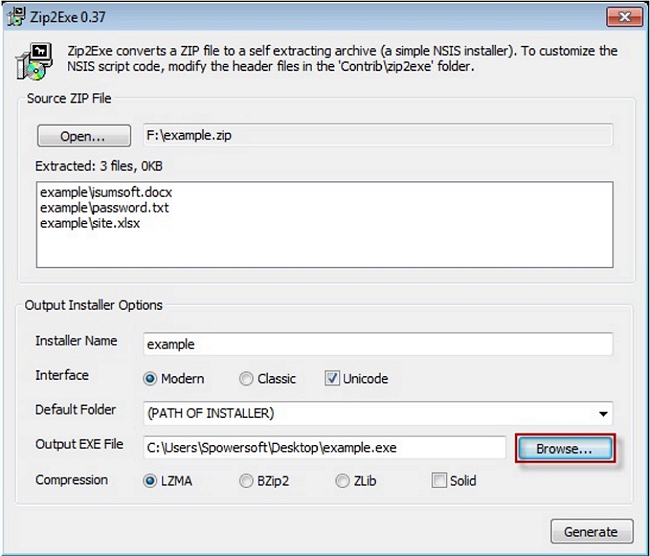Select BZip2 compression
The width and height of the screenshot is (650, 556).
[x=264, y=481]
